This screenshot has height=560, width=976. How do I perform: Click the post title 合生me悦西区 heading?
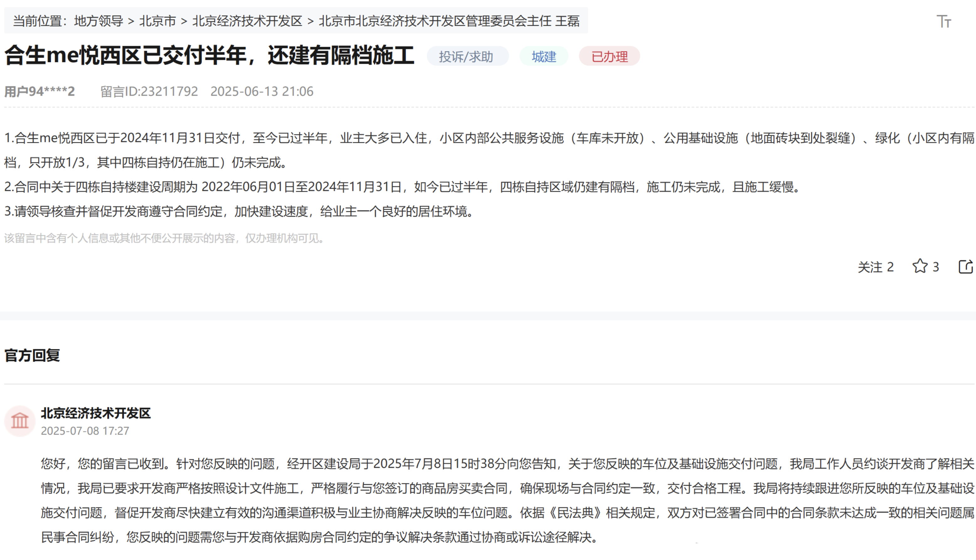tap(209, 55)
